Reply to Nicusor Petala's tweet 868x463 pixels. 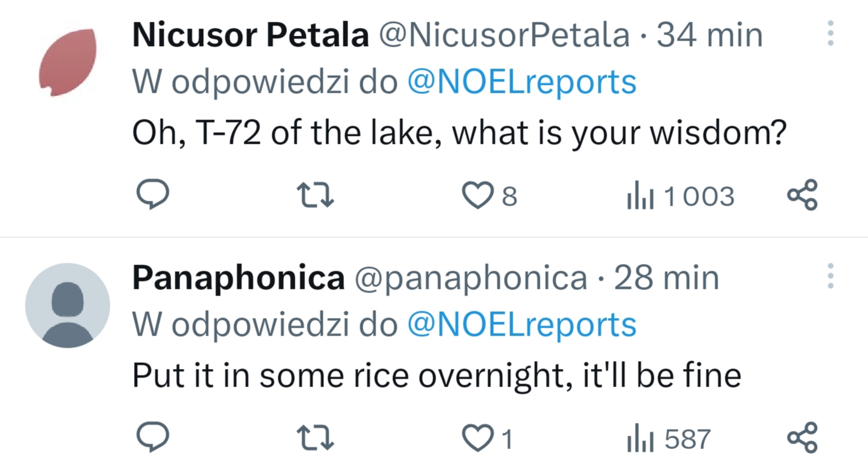[151, 195]
